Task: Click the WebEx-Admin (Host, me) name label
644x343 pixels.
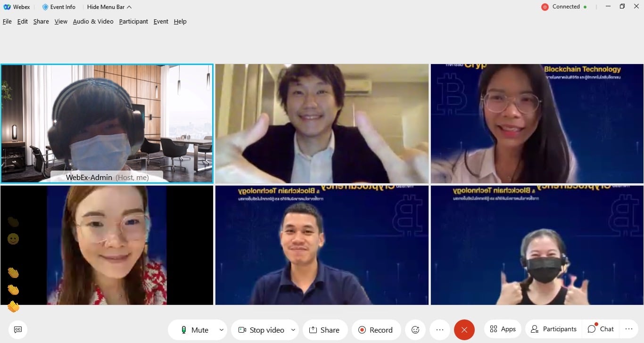Action: [107, 177]
